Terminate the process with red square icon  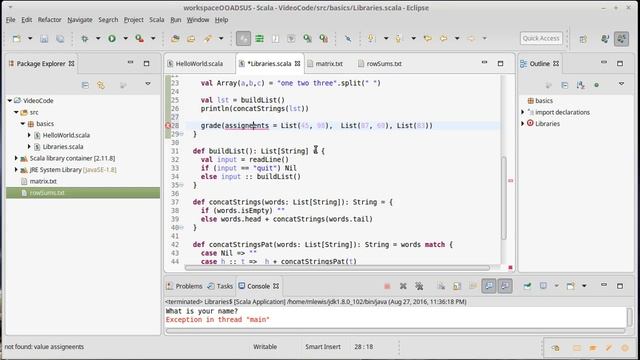[x=387, y=287]
